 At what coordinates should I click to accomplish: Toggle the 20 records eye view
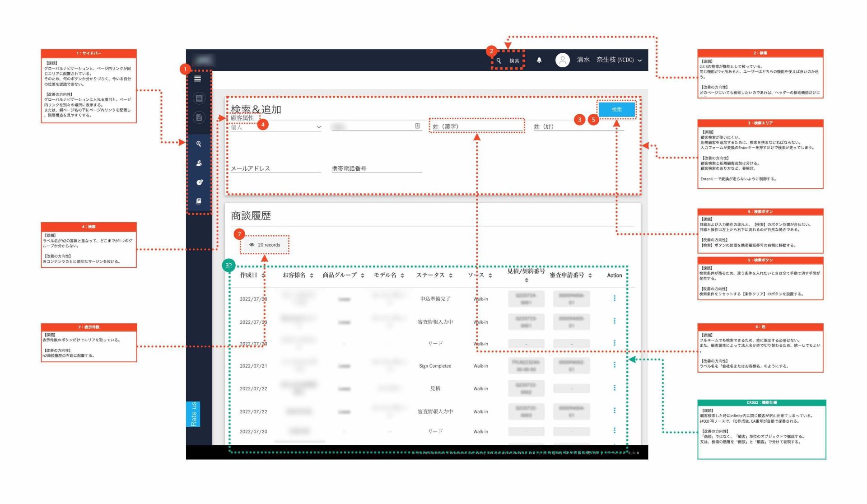tap(265, 245)
